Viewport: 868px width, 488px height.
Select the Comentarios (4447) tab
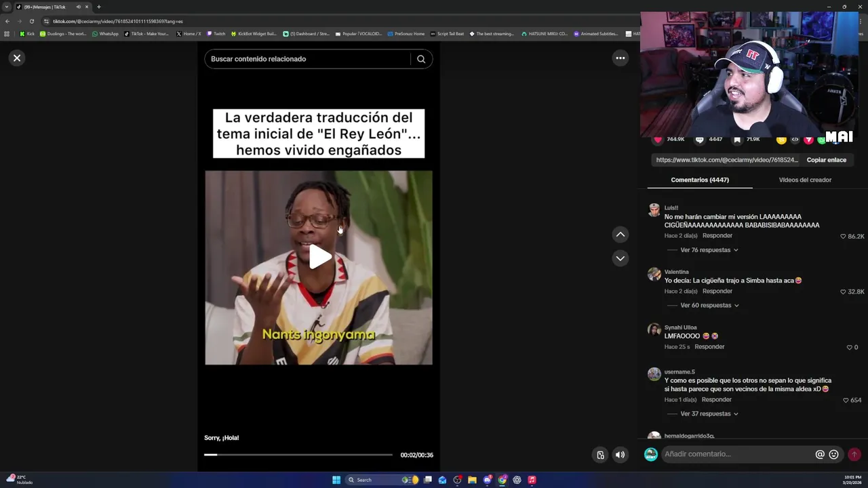tap(700, 180)
